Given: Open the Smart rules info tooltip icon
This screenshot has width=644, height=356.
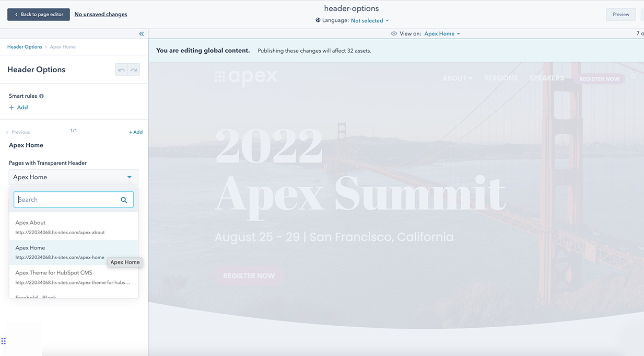Looking at the screenshot, I should [41, 96].
